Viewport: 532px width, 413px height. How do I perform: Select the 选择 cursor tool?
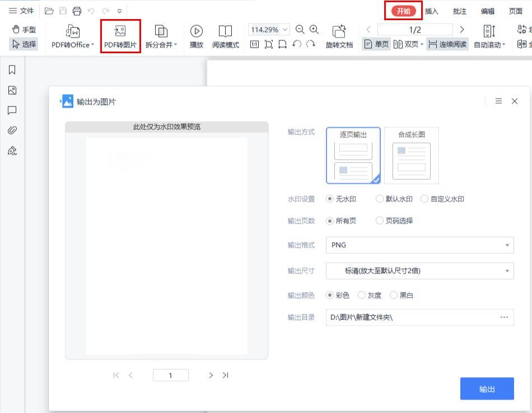(24, 44)
